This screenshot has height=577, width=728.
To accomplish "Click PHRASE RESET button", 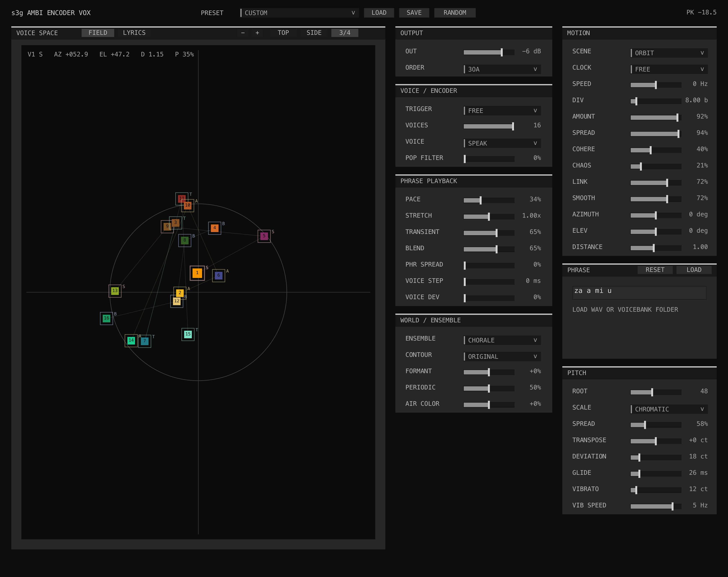I will click(x=655, y=270).
